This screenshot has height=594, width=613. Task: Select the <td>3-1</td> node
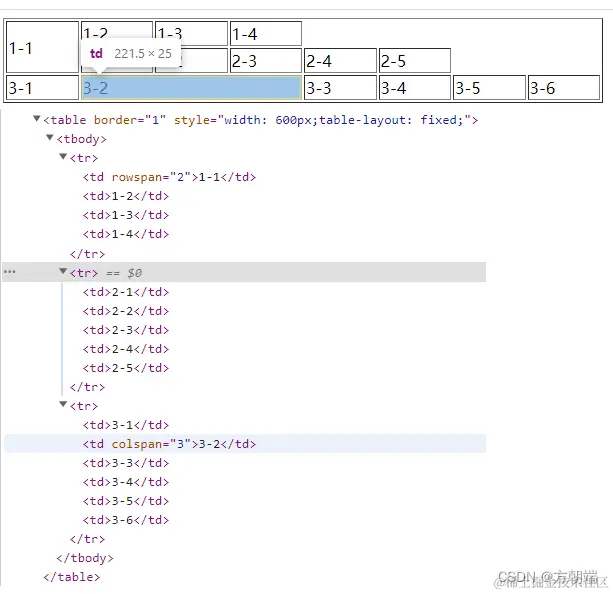(x=126, y=425)
